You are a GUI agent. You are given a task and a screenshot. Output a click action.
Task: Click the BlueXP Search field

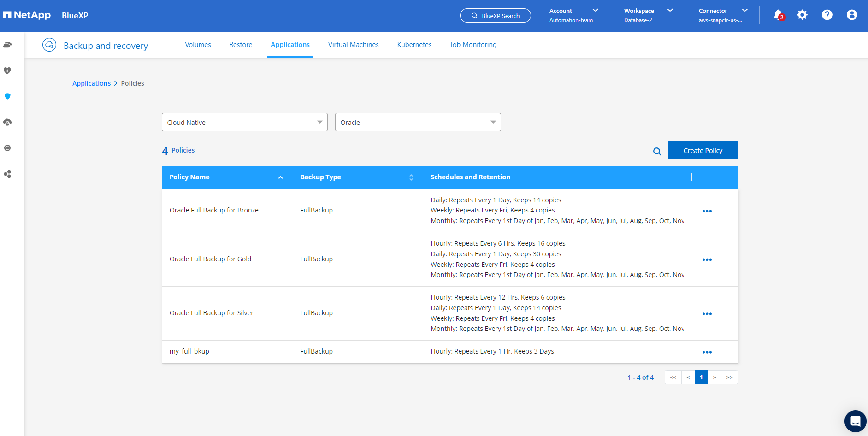[496, 16]
